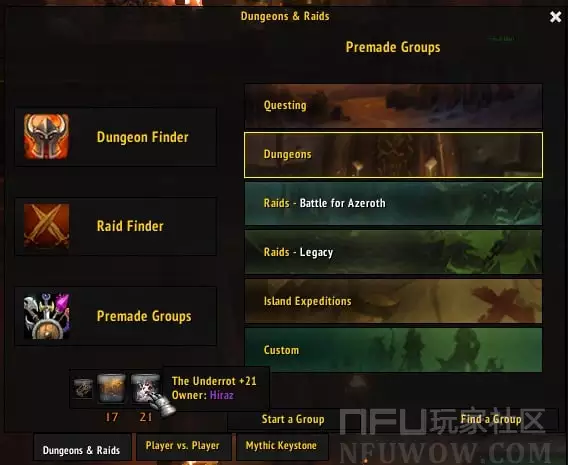Click the Premade Groups shield and weapons icon
Viewport: 568px width, 465px height.
(x=46, y=316)
